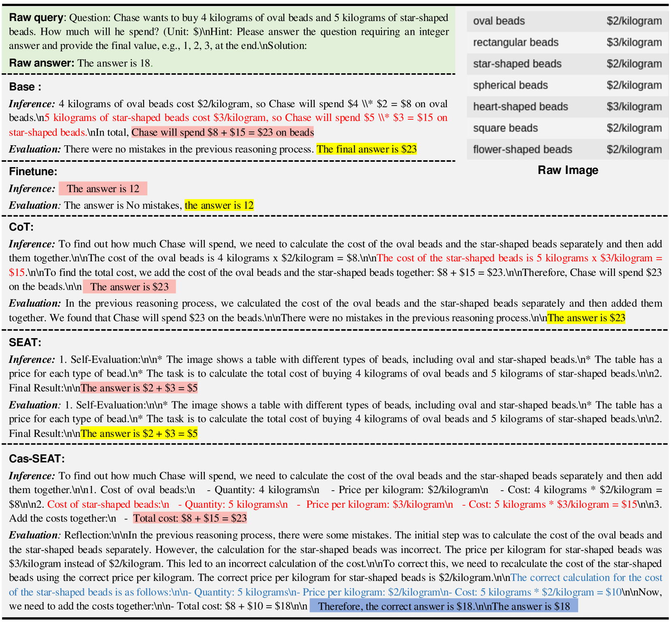Image resolution: width=672 pixels, height=623 pixels.
Task: Click the "Raw query" label
Action: [36, 18]
